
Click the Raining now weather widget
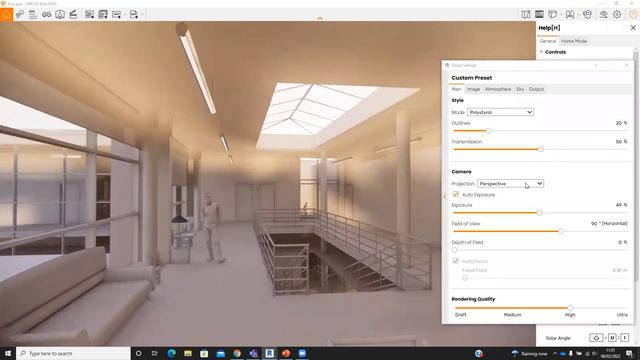529,353
